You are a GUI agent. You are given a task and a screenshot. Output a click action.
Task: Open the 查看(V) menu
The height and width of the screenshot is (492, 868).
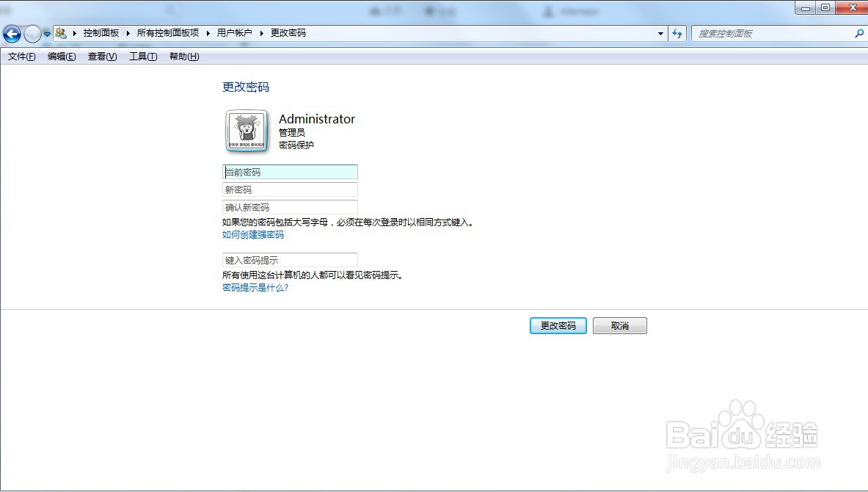click(103, 57)
